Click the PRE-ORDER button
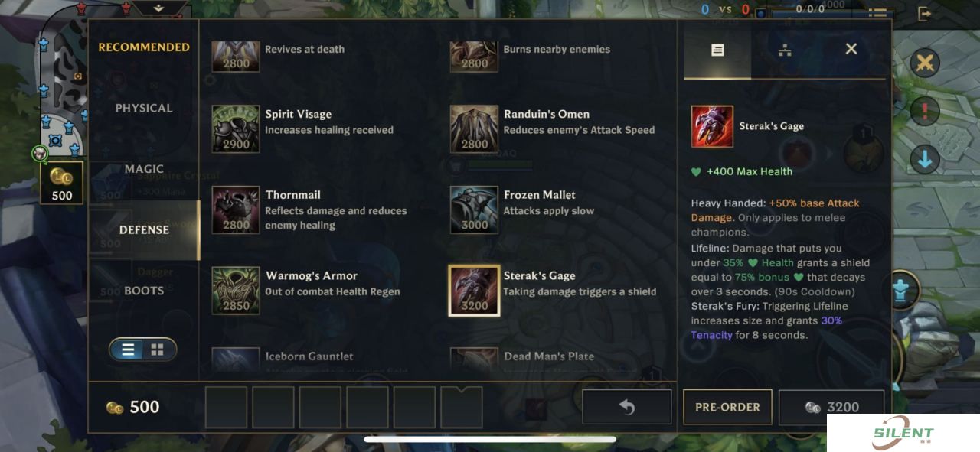This screenshot has height=452, width=980. click(727, 407)
